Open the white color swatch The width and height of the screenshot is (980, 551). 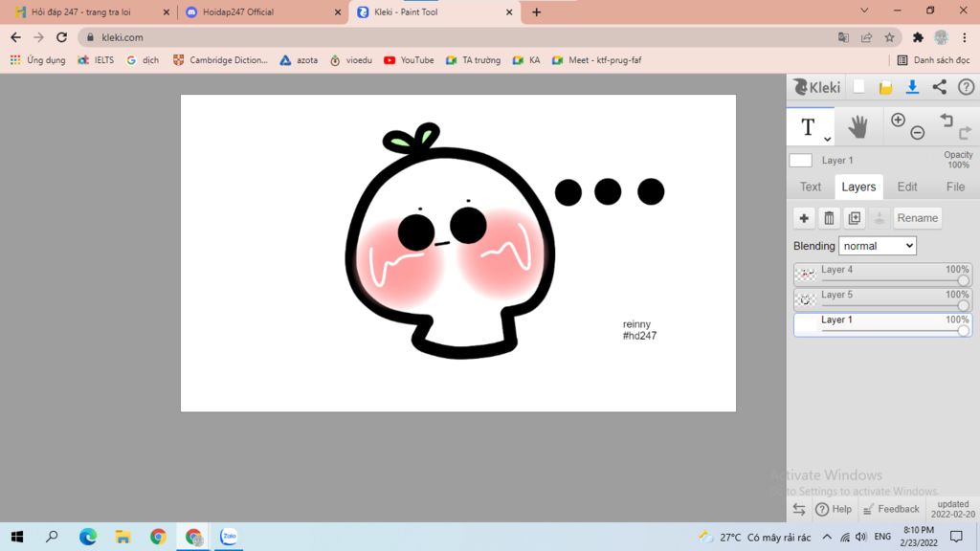coord(801,160)
